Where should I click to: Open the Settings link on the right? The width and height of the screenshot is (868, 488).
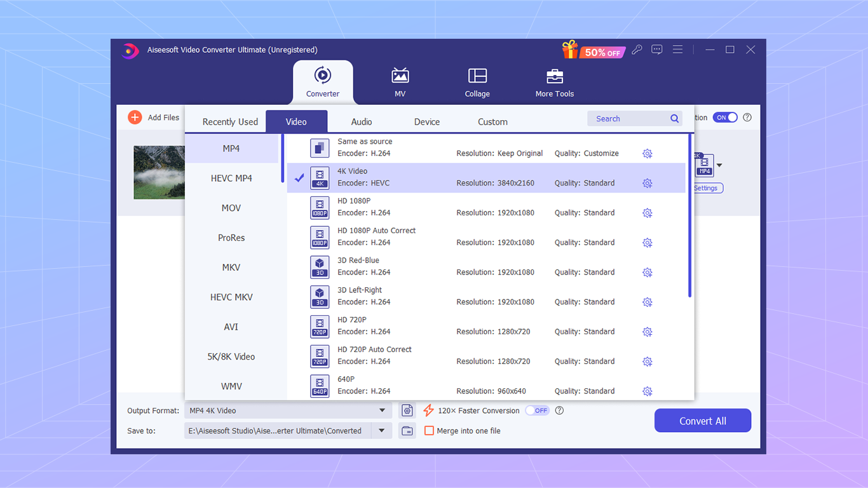[x=707, y=187]
